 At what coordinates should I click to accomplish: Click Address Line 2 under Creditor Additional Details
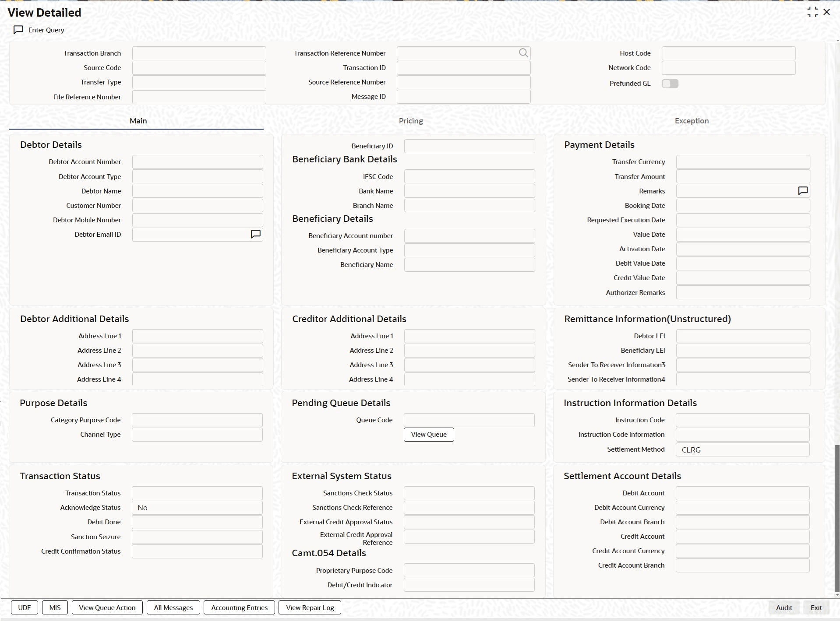(469, 351)
